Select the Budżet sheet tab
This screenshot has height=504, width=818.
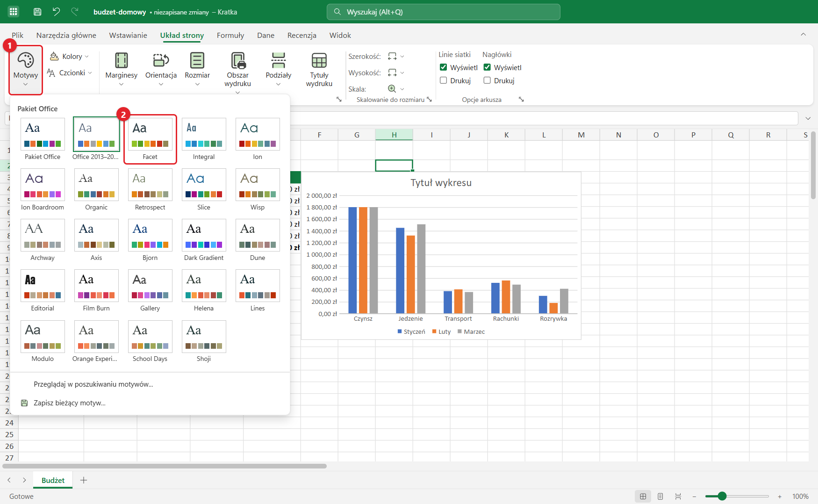coord(53,481)
